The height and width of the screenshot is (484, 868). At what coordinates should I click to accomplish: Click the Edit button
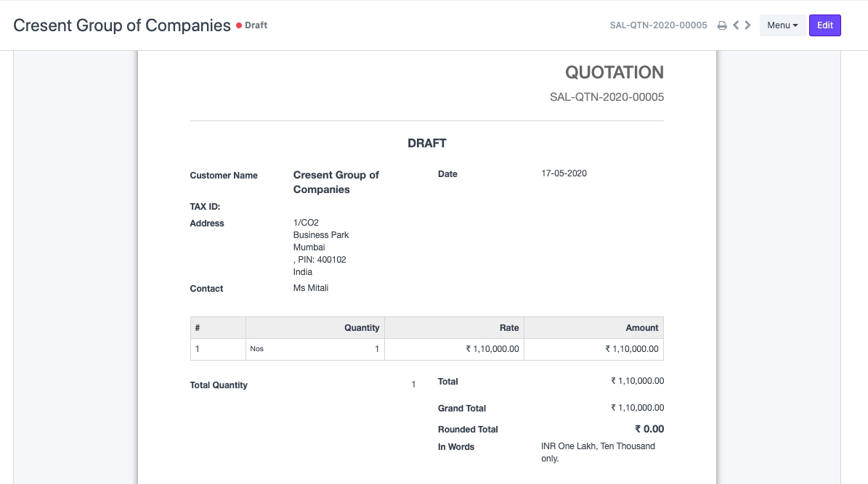pos(824,25)
